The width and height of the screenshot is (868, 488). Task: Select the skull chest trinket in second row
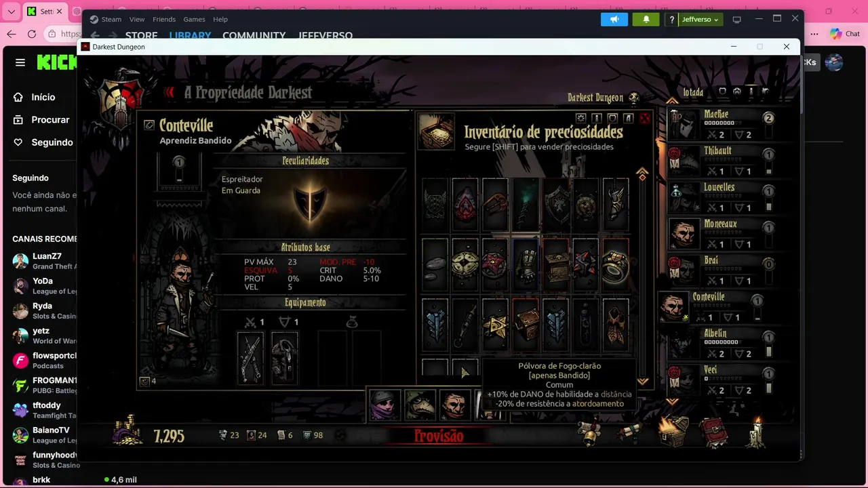(x=555, y=264)
